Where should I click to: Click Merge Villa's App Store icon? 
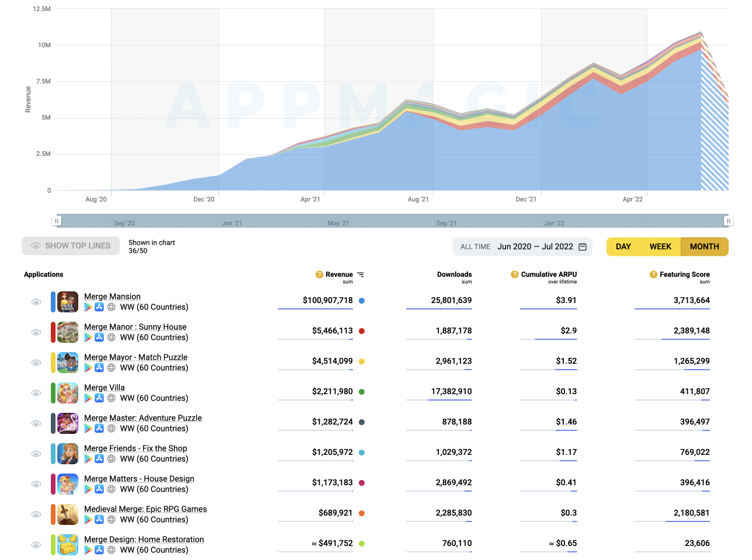(99, 398)
